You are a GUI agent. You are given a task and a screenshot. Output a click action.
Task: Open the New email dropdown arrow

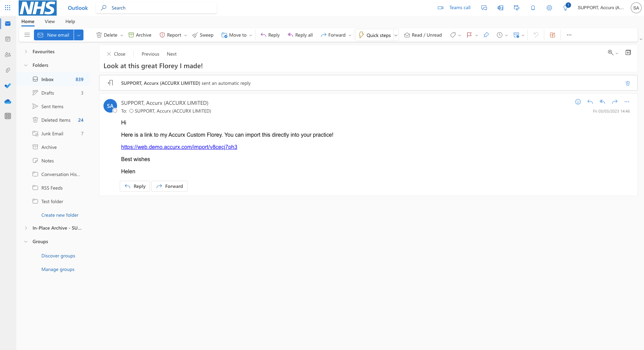(79, 35)
